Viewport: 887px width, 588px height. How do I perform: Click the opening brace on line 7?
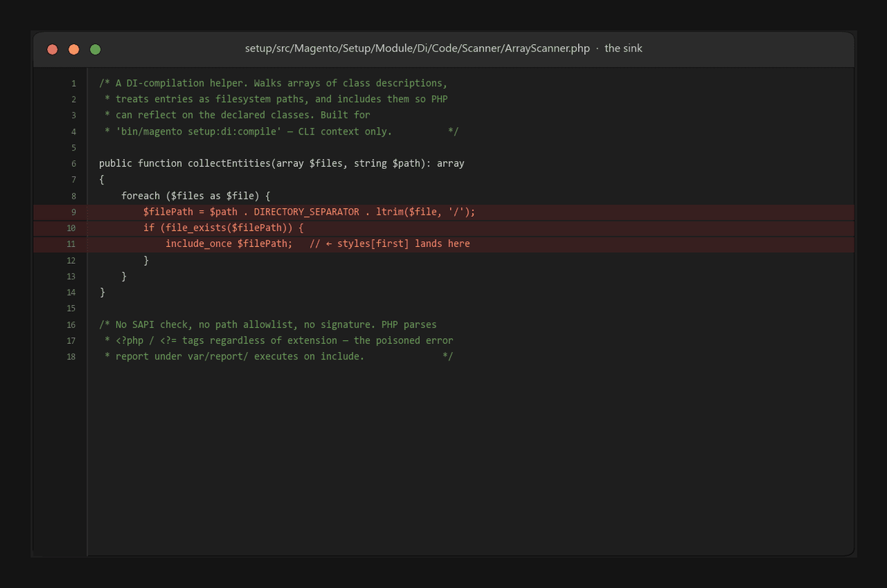pyautogui.click(x=102, y=179)
